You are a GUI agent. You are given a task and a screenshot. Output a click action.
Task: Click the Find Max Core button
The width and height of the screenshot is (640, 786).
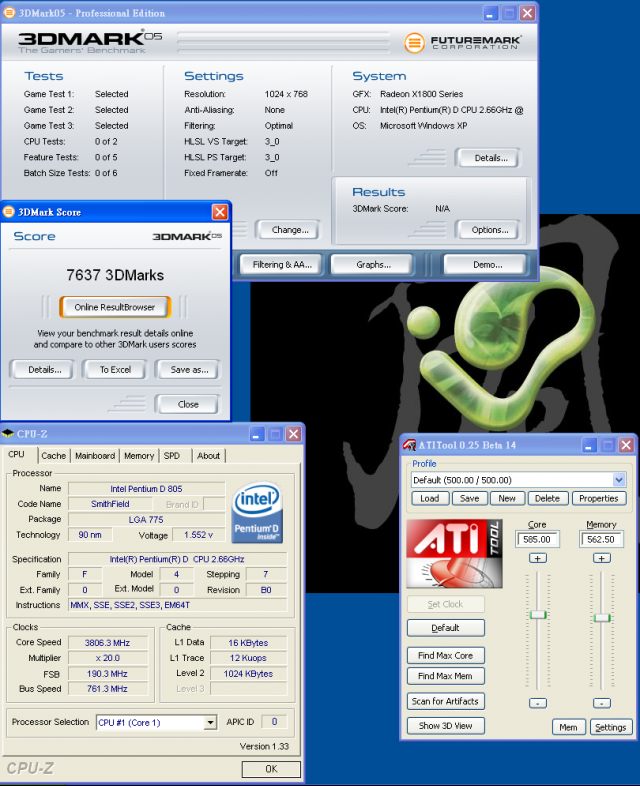pos(446,656)
